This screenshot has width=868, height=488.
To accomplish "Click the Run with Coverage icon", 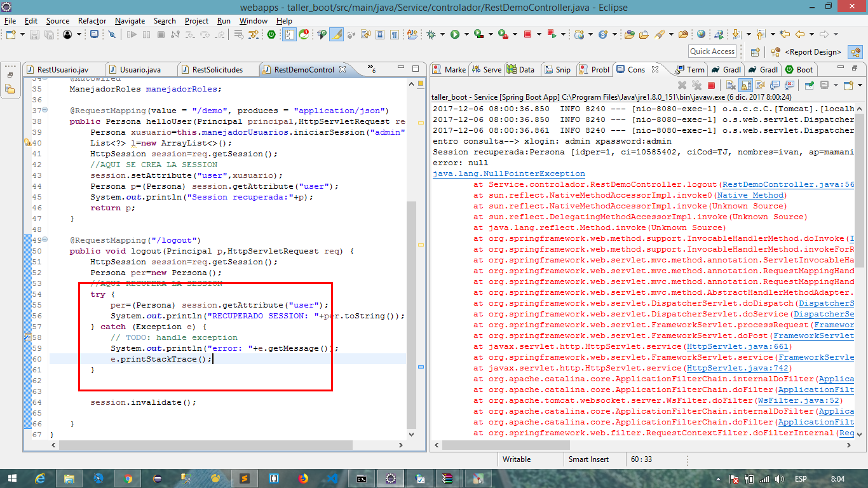I will pos(478,34).
